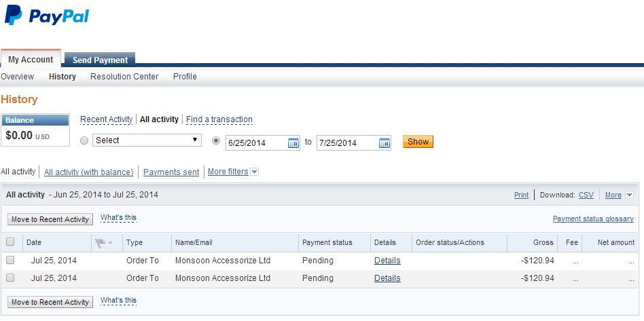
Task: Click the Date column header
Action: [x=34, y=242]
